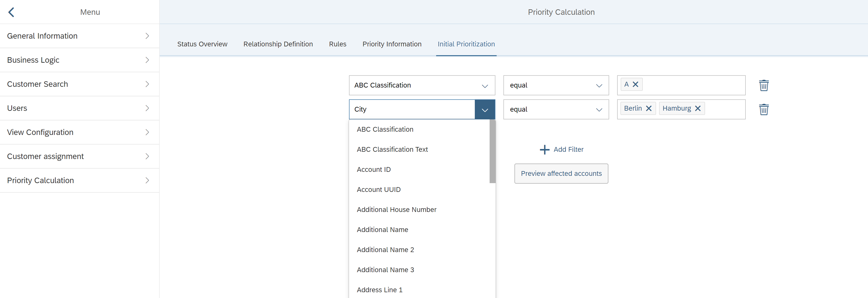Open the equal operator dropdown for City
The height and width of the screenshot is (298, 868).
pos(556,109)
